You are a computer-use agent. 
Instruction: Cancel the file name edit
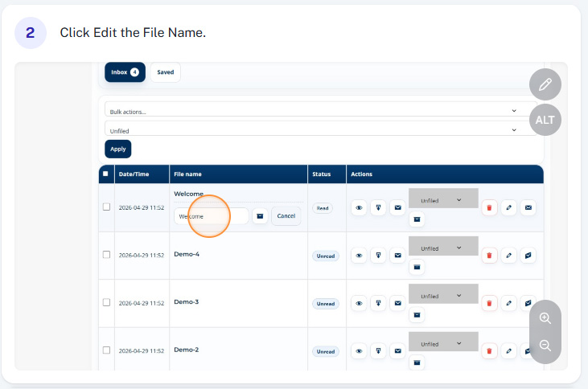pos(286,216)
